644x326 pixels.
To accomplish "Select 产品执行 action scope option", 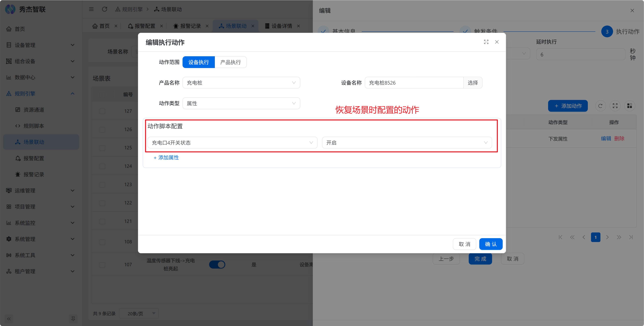I will pyautogui.click(x=230, y=62).
